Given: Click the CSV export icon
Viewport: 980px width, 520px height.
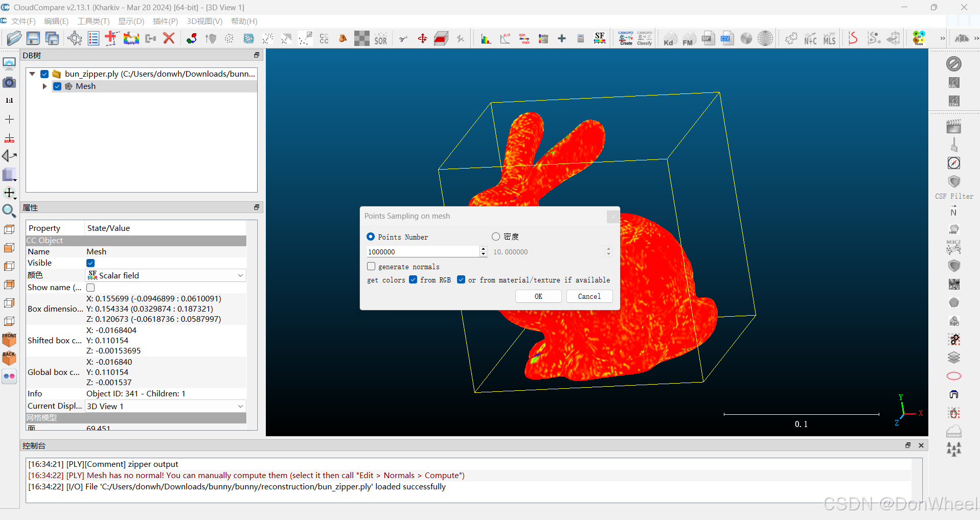Looking at the screenshot, I should pos(726,38).
